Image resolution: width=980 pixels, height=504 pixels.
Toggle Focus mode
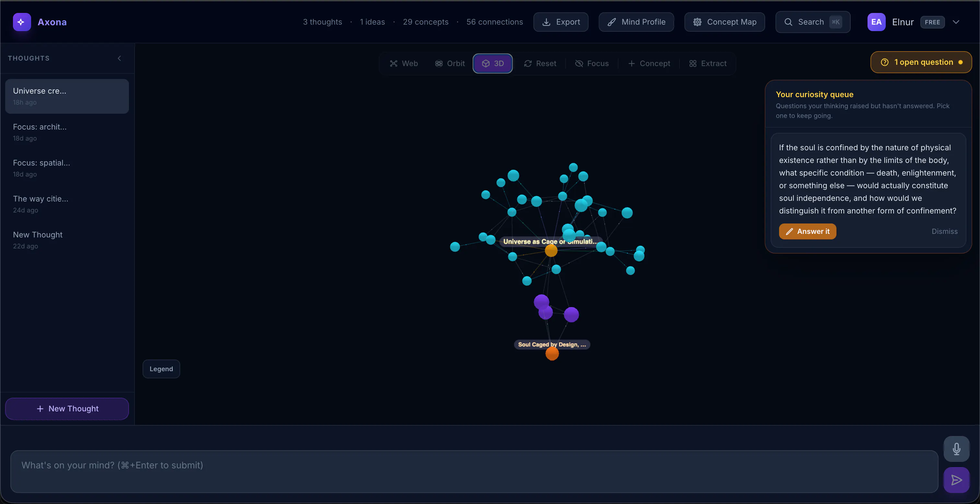591,63
